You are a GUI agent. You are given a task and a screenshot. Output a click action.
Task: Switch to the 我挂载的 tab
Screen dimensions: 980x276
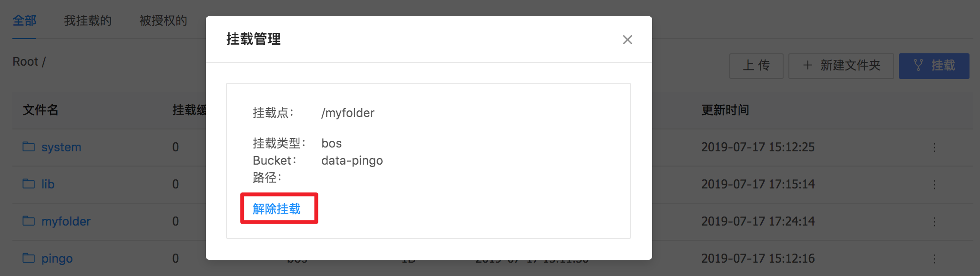[x=88, y=20]
